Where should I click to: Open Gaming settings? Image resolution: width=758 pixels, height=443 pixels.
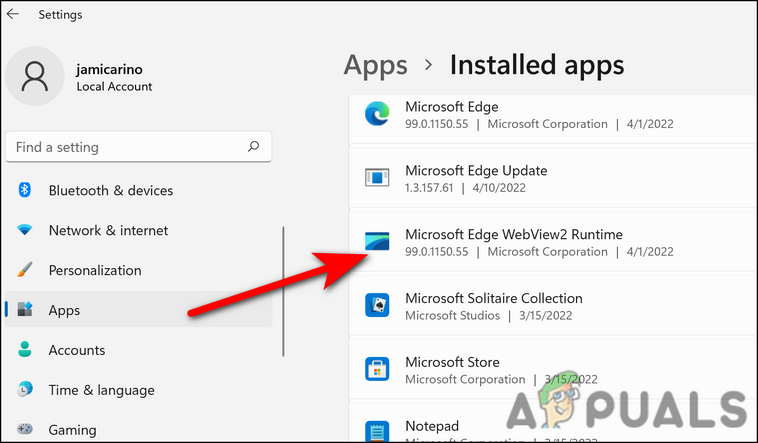73,430
